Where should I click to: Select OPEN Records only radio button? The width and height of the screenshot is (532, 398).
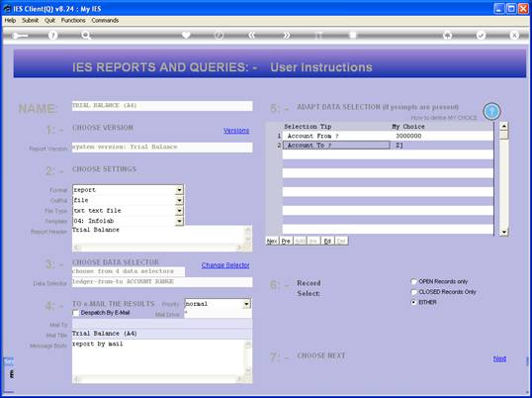pyautogui.click(x=413, y=281)
